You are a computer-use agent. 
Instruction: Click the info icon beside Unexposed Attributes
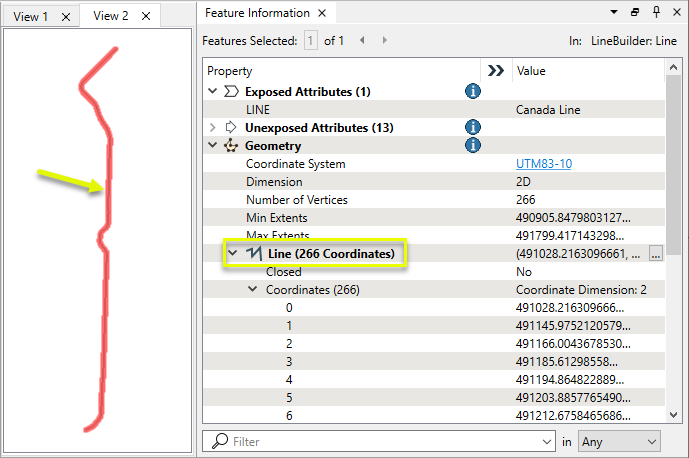pyautogui.click(x=474, y=127)
